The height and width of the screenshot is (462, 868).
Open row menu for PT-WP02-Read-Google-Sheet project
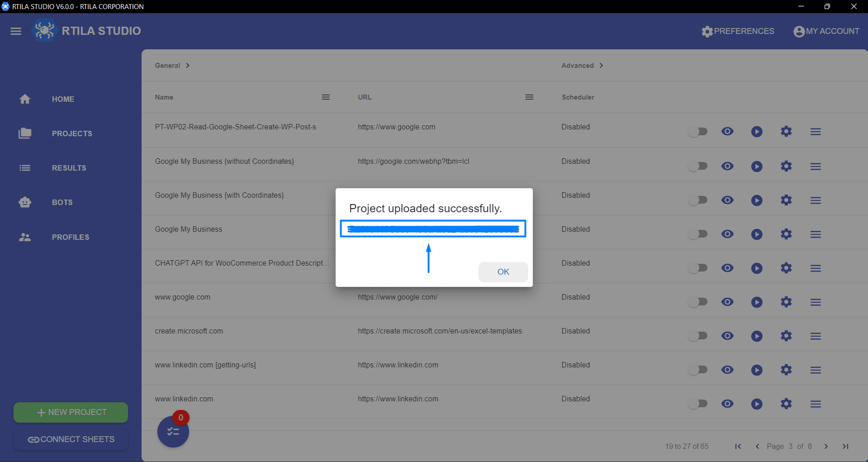[816, 132]
